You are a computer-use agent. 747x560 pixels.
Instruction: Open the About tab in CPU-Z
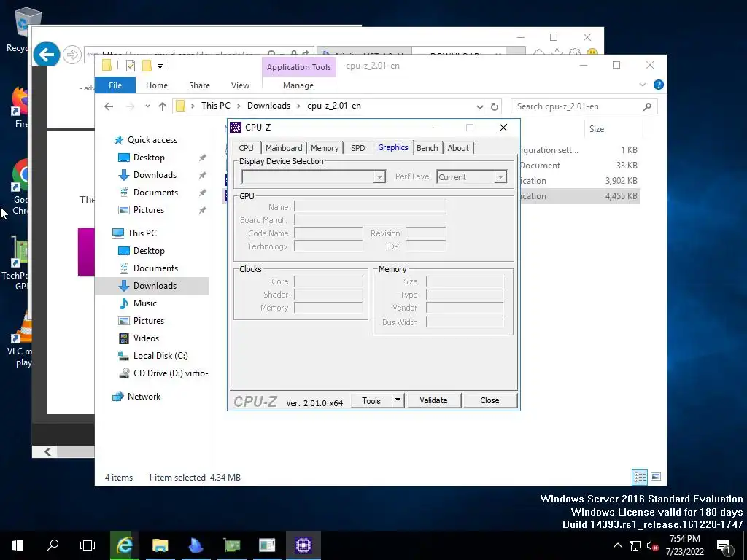(x=458, y=148)
